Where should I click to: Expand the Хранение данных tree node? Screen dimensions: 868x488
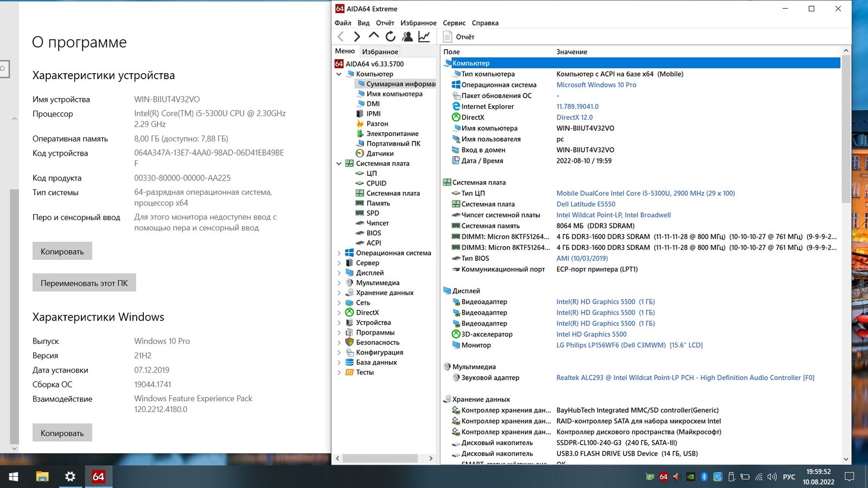[x=339, y=293]
